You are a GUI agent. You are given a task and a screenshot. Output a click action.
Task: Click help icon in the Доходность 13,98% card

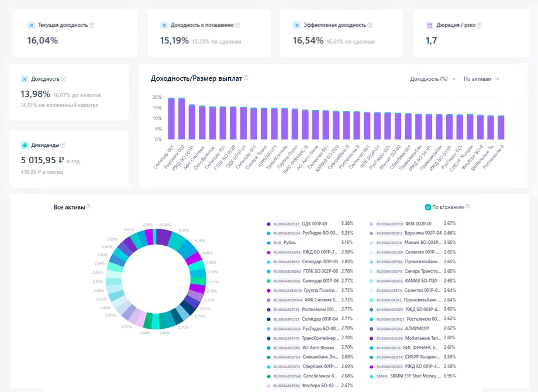click(63, 79)
